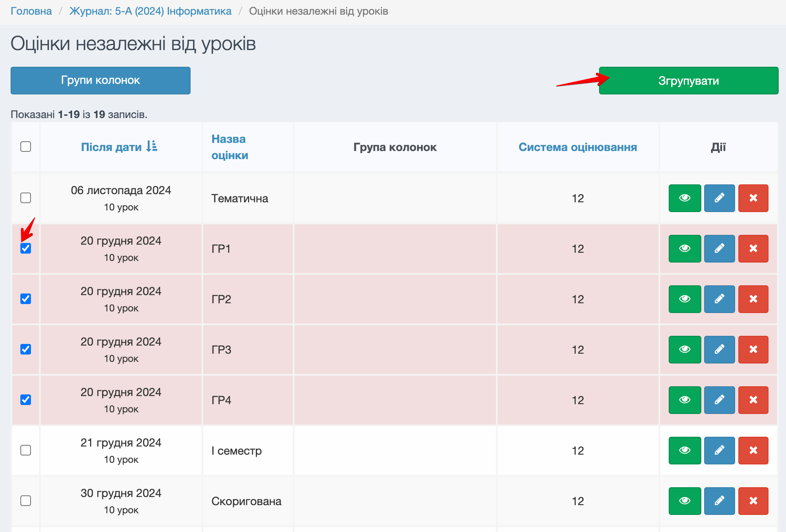Remove the Скоригована grade with red X
The width and height of the screenshot is (786, 532).
(753, 501)
